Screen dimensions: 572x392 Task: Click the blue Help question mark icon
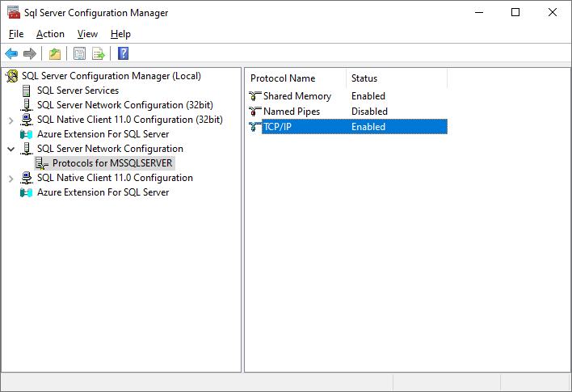[124, 53]
